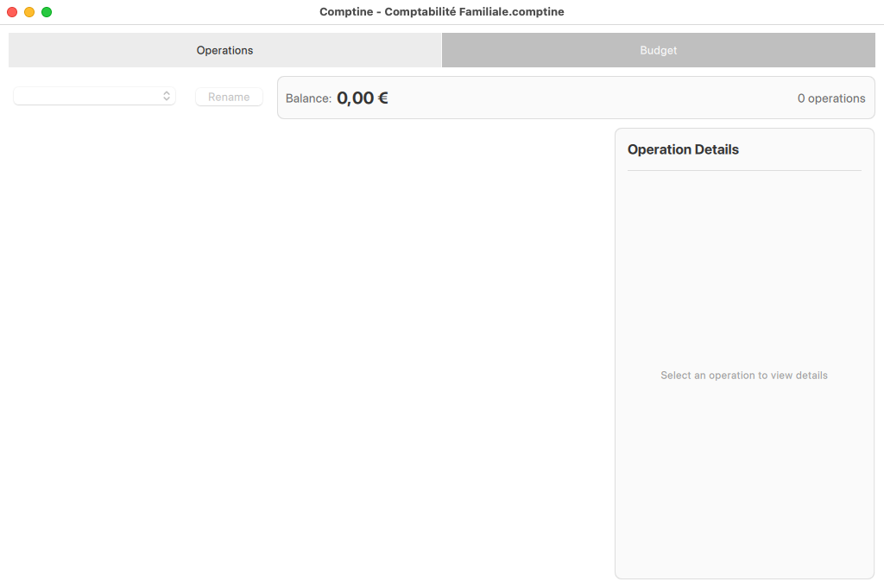This screenshot has width=884, height=588.
Task: Click the divider line under Operation Details
Action: [743, 170]
